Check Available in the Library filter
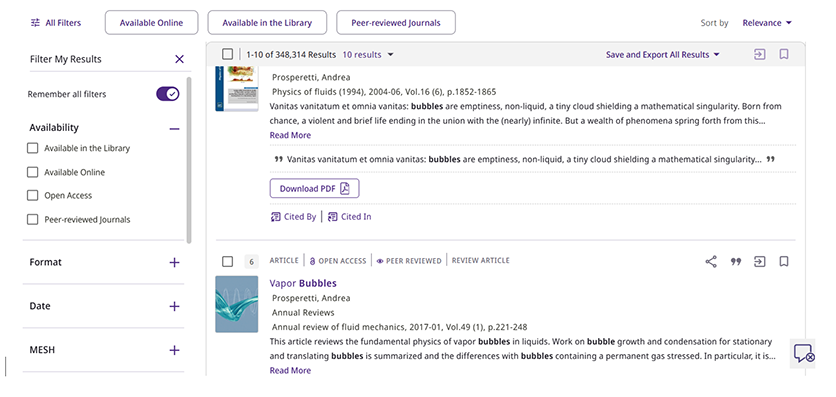 point(33,148)
